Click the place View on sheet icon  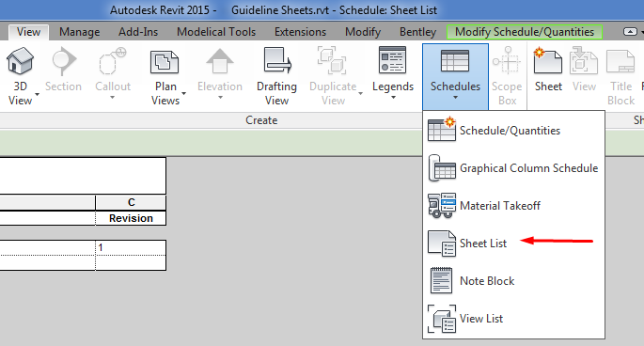coord(584,61)
